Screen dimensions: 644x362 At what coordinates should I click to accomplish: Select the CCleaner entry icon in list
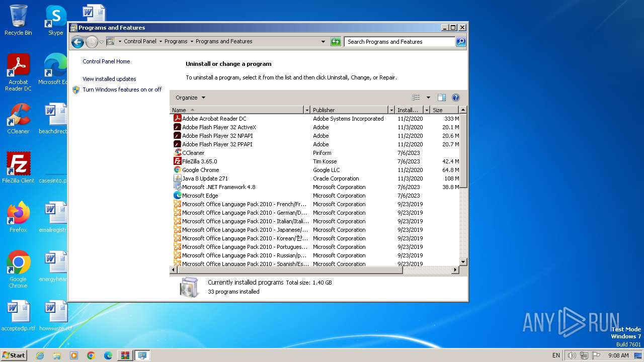[177, 153]
